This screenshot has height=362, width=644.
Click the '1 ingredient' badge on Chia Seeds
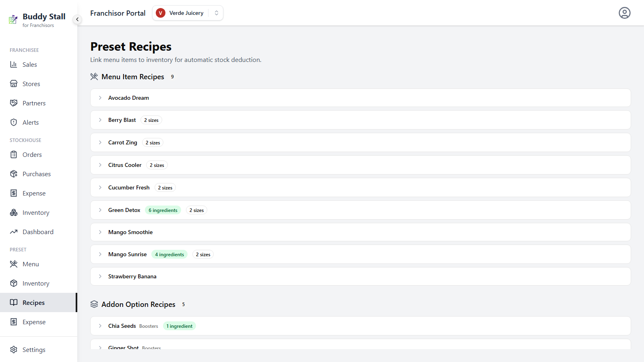pos(180,326)
